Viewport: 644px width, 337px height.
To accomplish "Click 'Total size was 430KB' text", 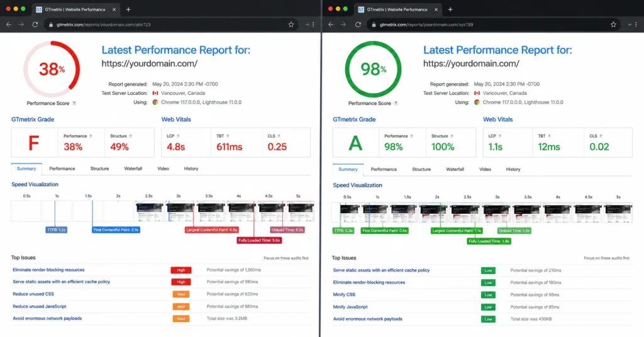I will tap(531, 319).
